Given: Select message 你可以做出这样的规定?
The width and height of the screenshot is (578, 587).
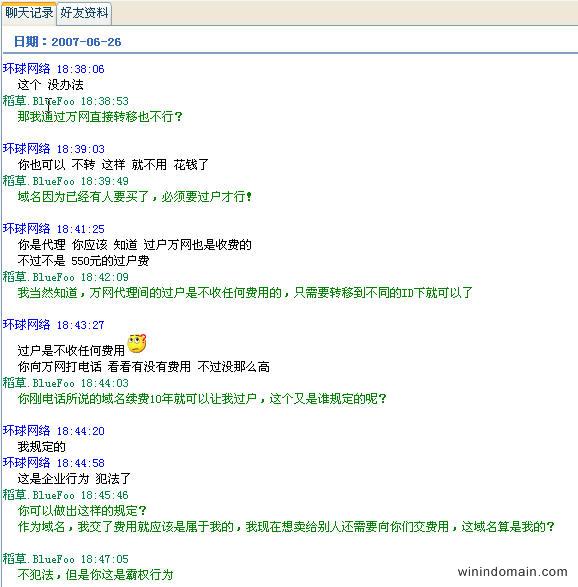Looking at the screenshot, I should coord(82,511).
